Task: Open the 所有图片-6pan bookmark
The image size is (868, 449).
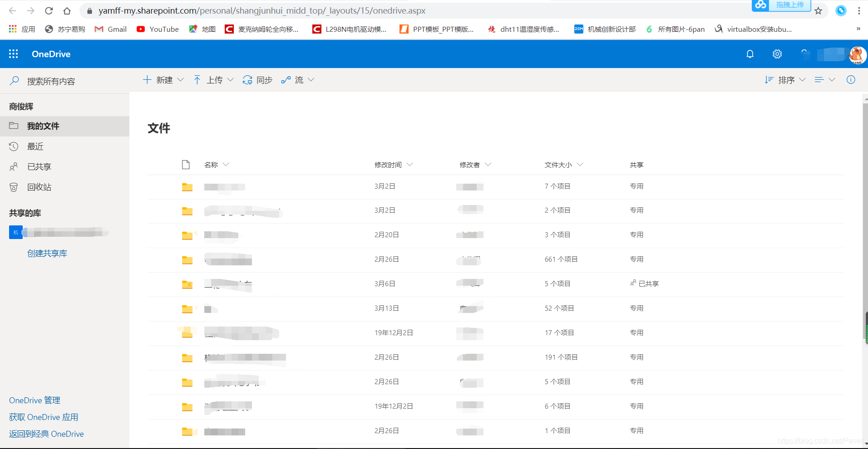Action: tap(675, 29)
